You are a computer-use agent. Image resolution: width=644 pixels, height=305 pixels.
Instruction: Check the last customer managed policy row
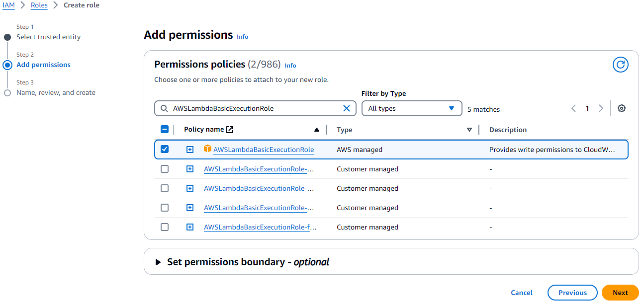pyautogui.click(x=165, y=227)
